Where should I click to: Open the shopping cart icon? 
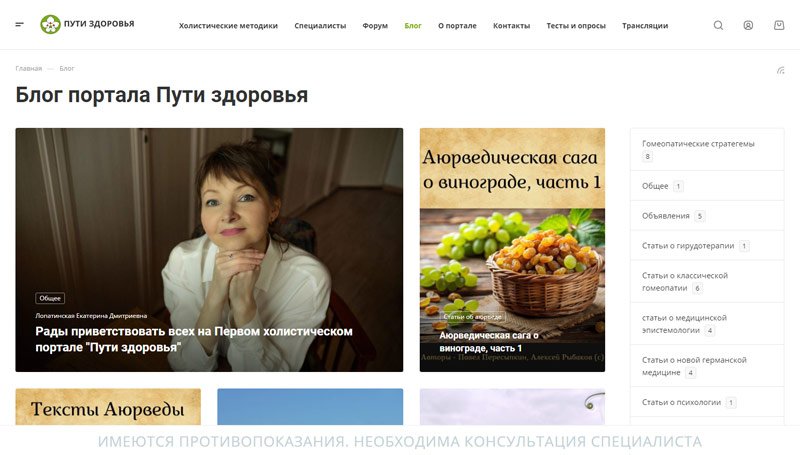779,25
